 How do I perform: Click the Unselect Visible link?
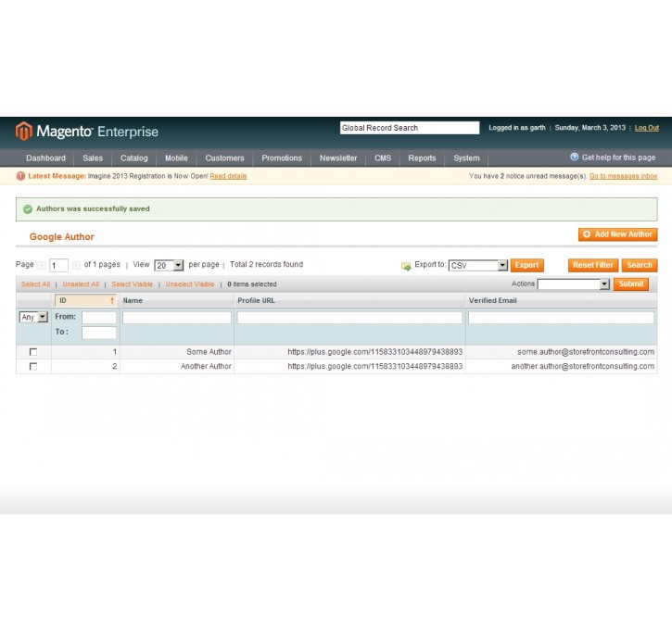pyautogui.click(x=190, y=283)
